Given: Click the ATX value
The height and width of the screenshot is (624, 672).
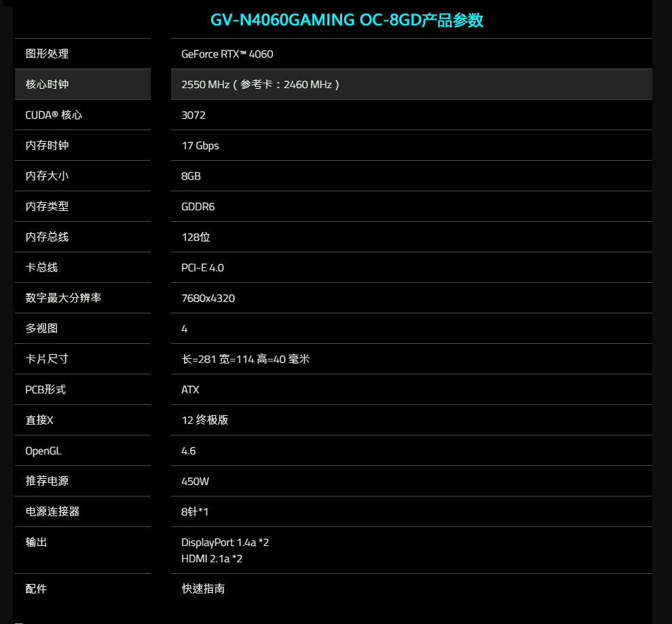Looking at the screenshot, I should tap(190, 390).
